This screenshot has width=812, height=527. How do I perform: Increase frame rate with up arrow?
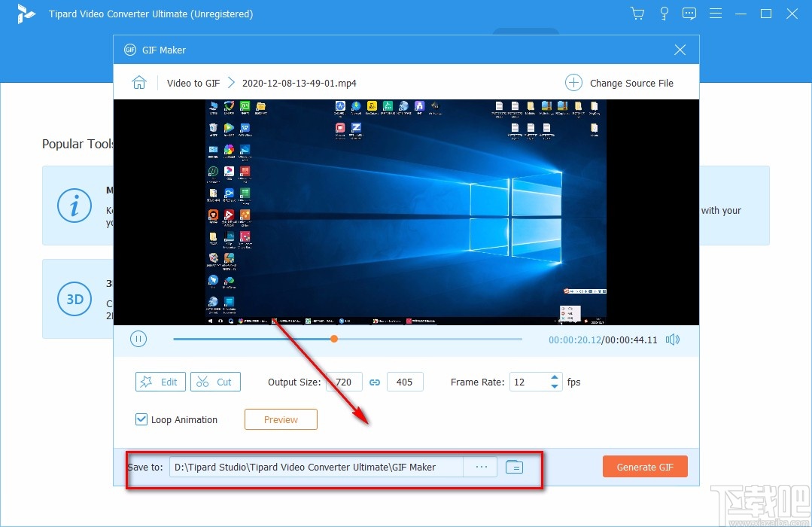[555, 377]
